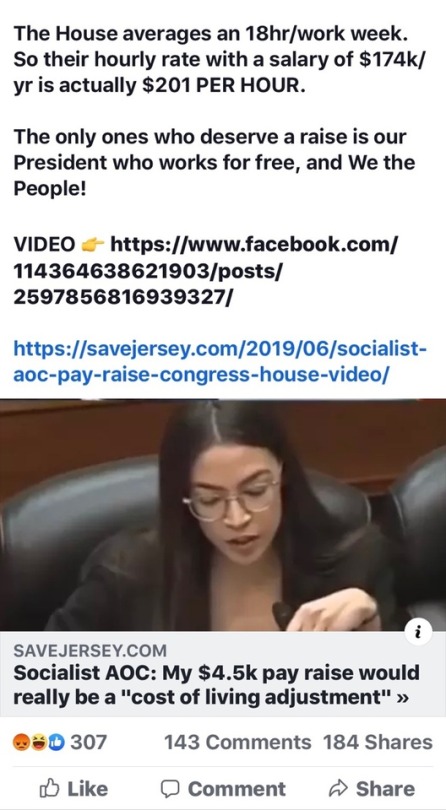The image size is (446, 810).
Task: Open the article preview thumbnail image
Action: pyautogui.click(x=223, y=515)
